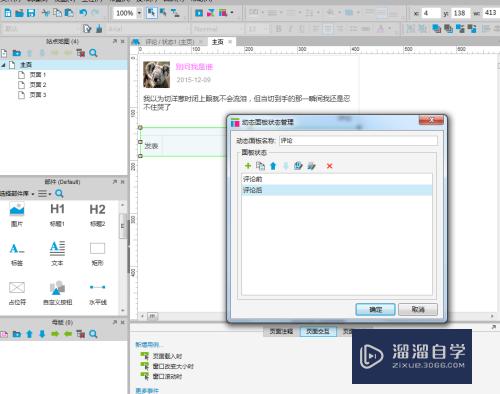Open a file with the folder icon
Screen dimensions: 500x394
tap(20, 13)
